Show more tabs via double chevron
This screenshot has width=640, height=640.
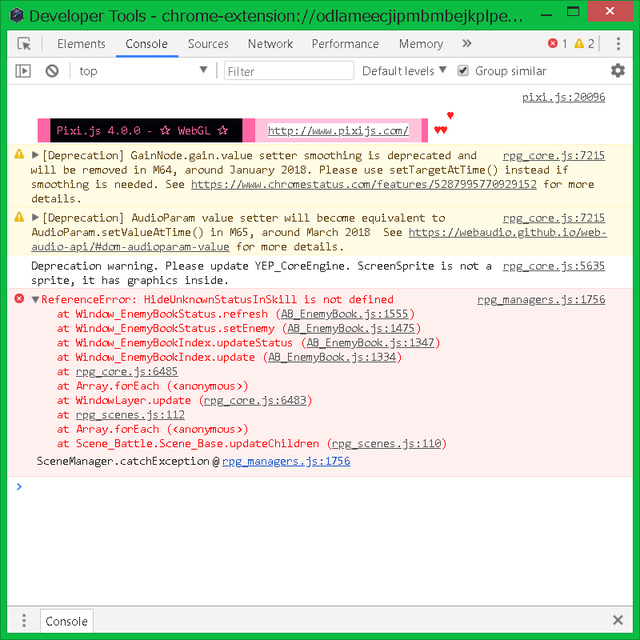467,43
